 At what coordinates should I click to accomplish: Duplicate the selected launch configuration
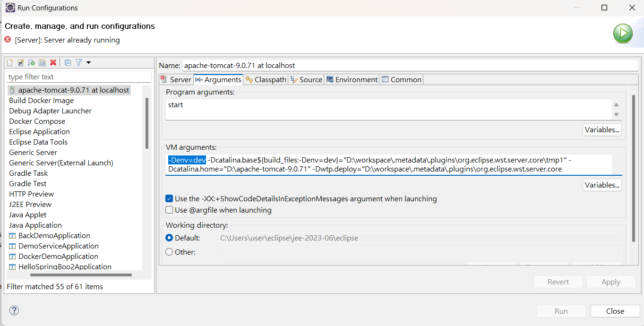[43, 62]
